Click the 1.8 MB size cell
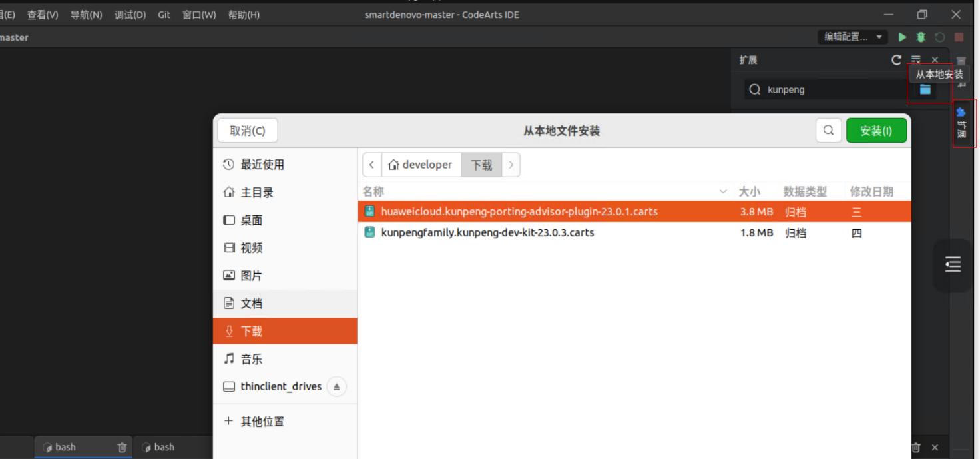This screenshot has width=980, height=459. pos(756,233)
